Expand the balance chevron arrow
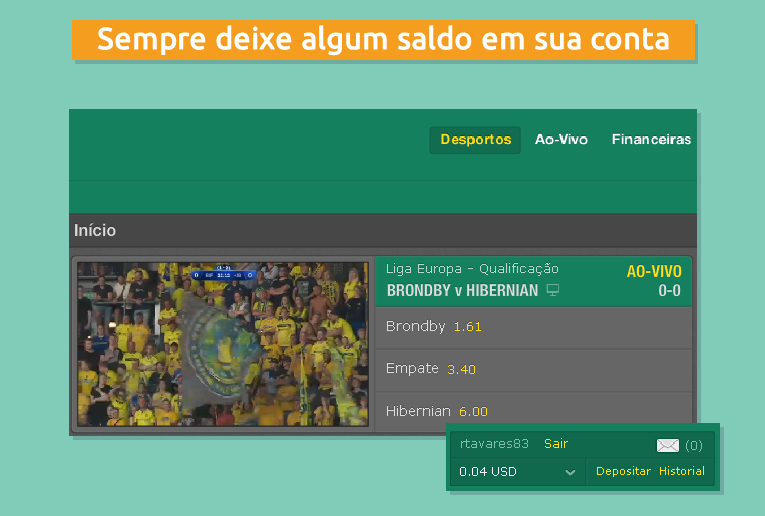Image resolution: width=765 pixels, height=516 pixels. coord(570,472)
